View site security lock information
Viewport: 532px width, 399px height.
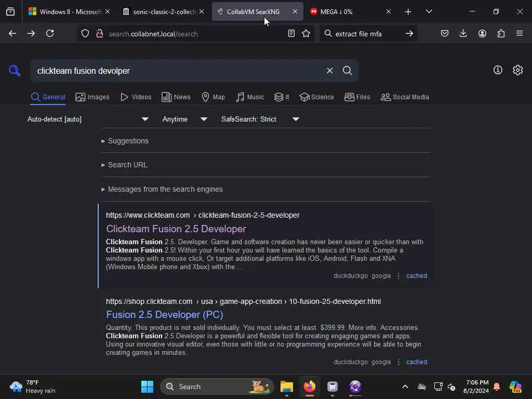click(99, 33)
